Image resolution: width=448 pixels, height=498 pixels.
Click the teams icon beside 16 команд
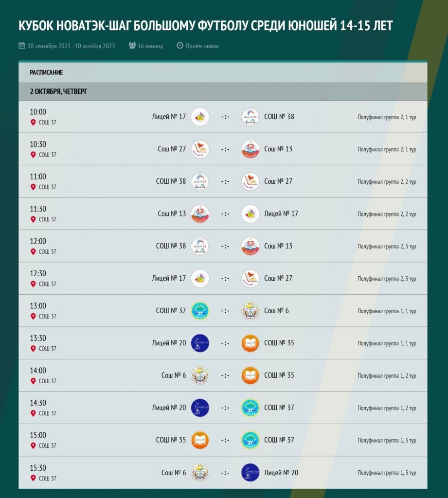click(x=132, y=46)
